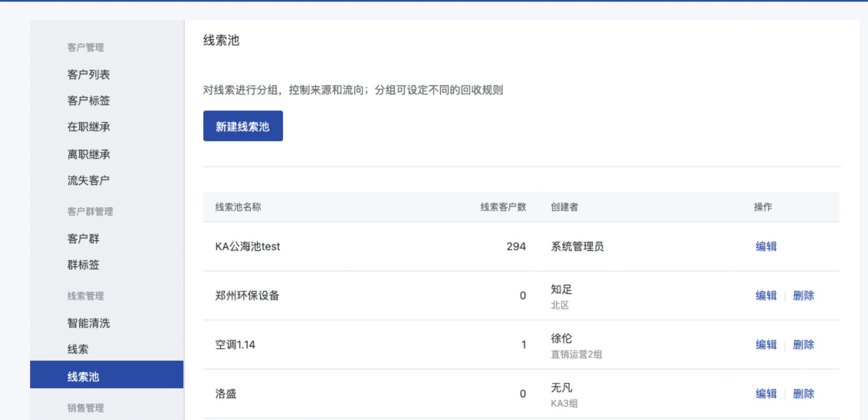Click the 直销运营2组 department label
Screen dimensions: 868x420
point(576,354)
